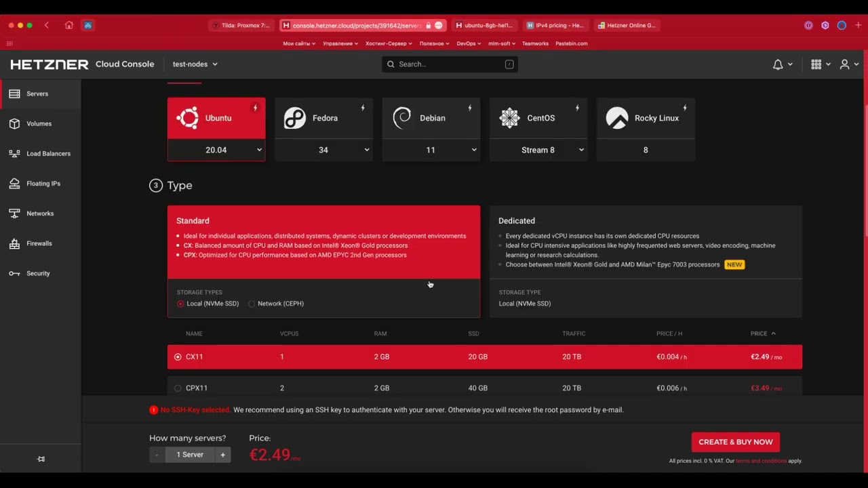Open the user account icon menu
Screen dimensions: 868x488
coord(844,64)
